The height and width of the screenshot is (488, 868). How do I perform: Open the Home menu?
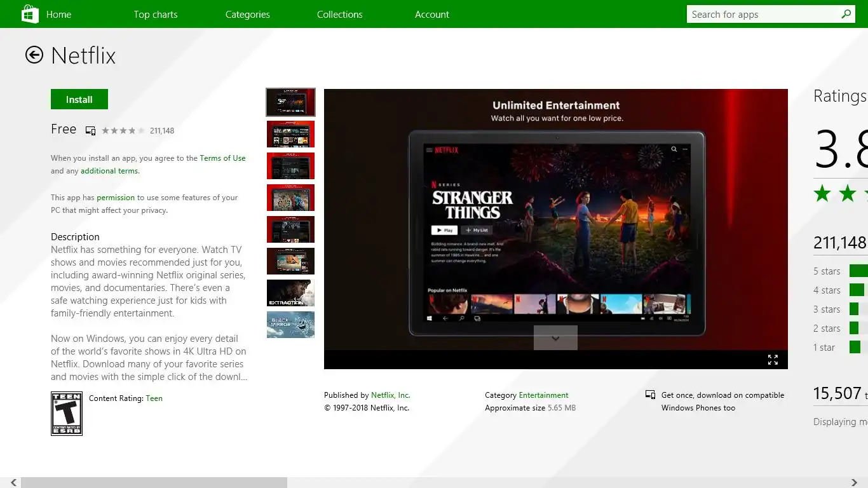(x=58, y=15)
